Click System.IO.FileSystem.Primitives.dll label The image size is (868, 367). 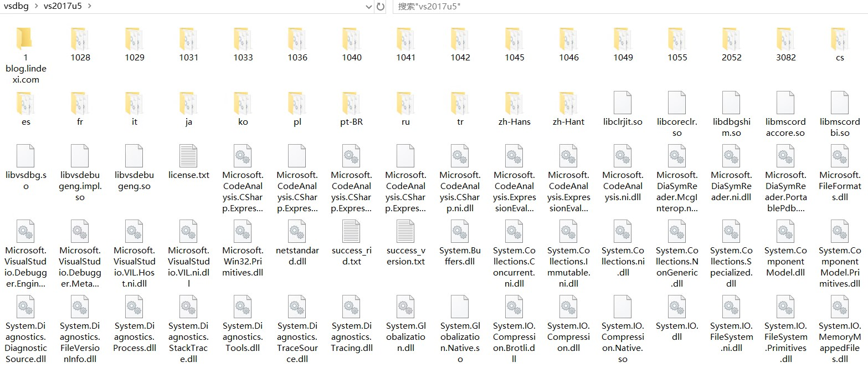786,343
